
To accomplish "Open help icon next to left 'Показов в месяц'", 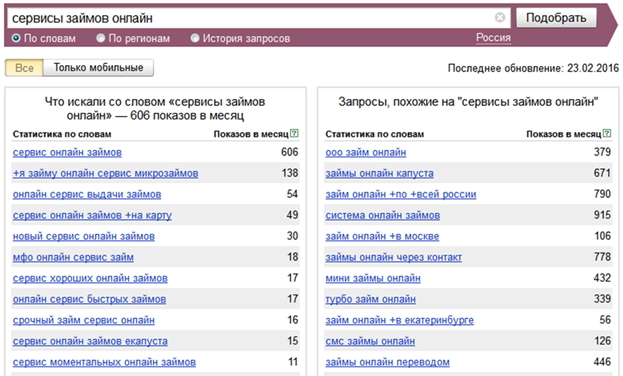I will point(294,134).
